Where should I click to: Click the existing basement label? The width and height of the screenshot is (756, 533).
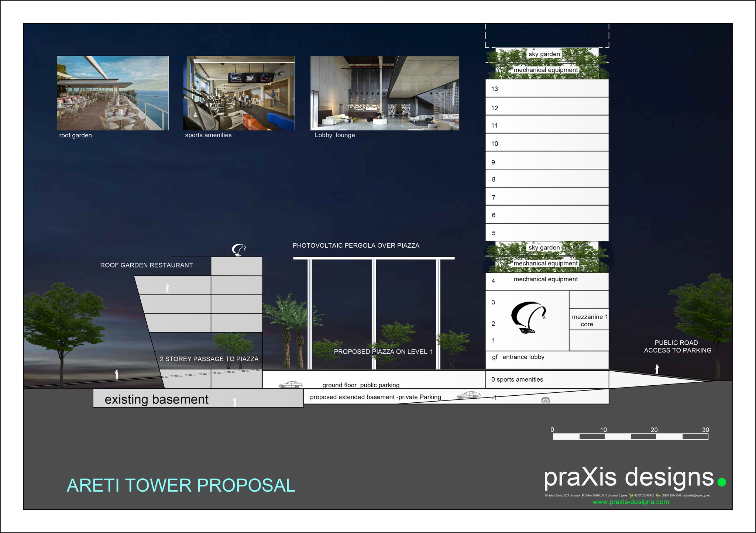point(157,399)
